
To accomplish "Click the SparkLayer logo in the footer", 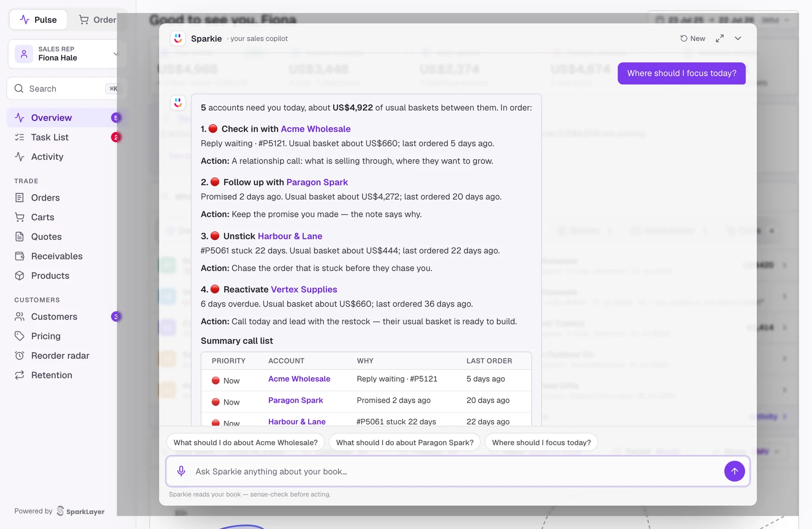I will (81, 511).
